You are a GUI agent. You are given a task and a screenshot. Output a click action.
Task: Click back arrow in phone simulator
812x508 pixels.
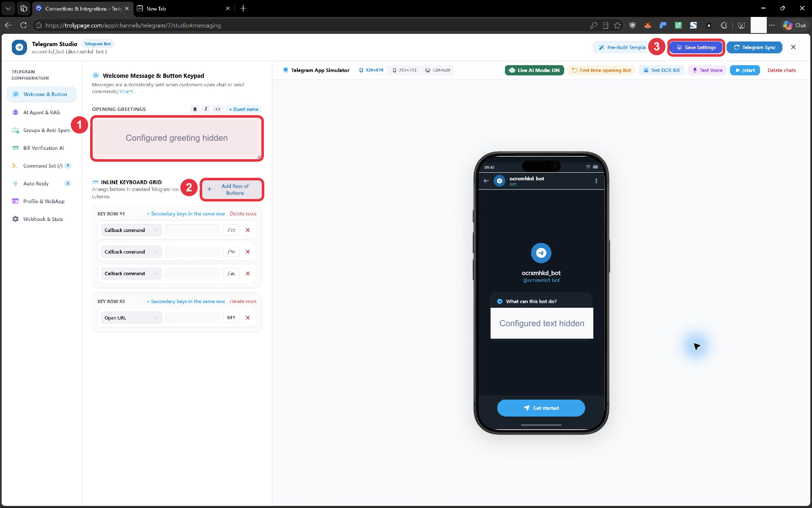coord(486,181)
